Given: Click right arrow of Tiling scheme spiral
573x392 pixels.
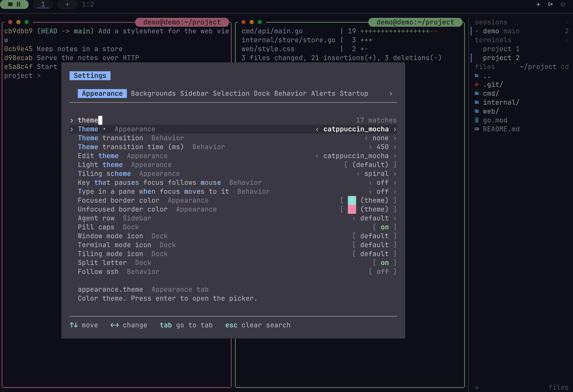Looking at the screenshot, I should (395, 174).
